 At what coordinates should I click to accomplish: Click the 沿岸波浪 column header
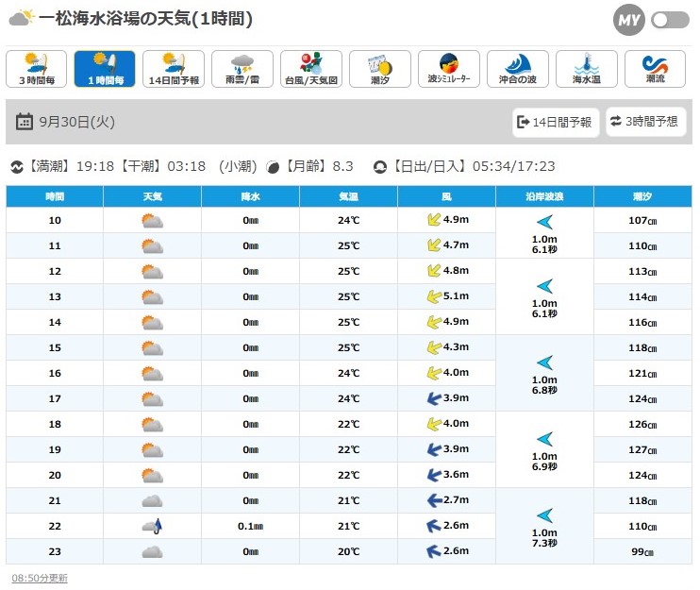pos(544,196)
